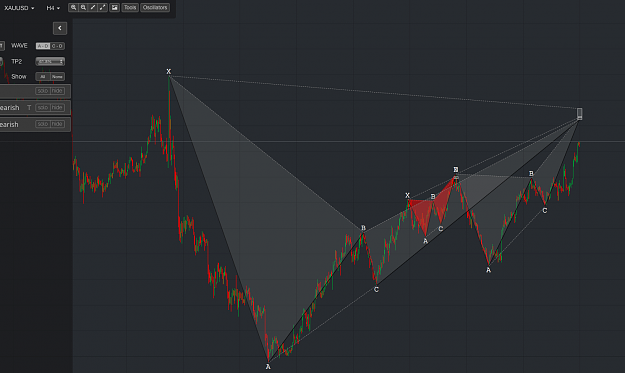Click the Show label in the side panel
Viewport: 625px width, 373px height.
pos(19,77)
